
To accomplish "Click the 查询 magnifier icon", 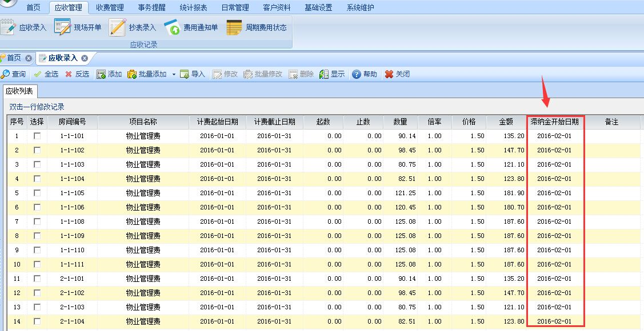I will (x=5, y=74).
